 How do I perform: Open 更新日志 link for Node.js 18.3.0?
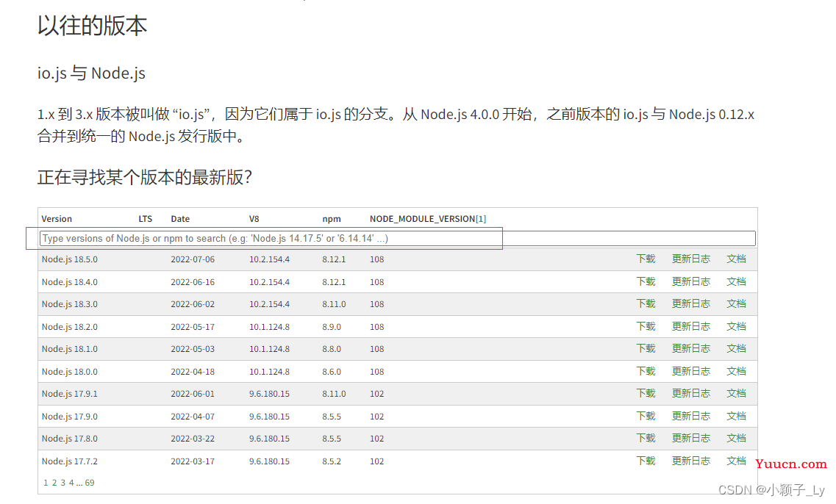pos(691,303)
